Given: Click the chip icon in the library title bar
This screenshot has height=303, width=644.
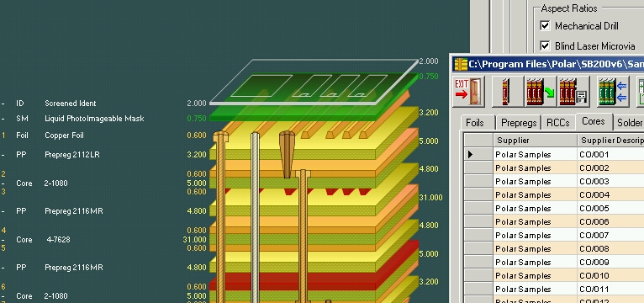Looking at the screenshot, I should (x=461, y=64).
